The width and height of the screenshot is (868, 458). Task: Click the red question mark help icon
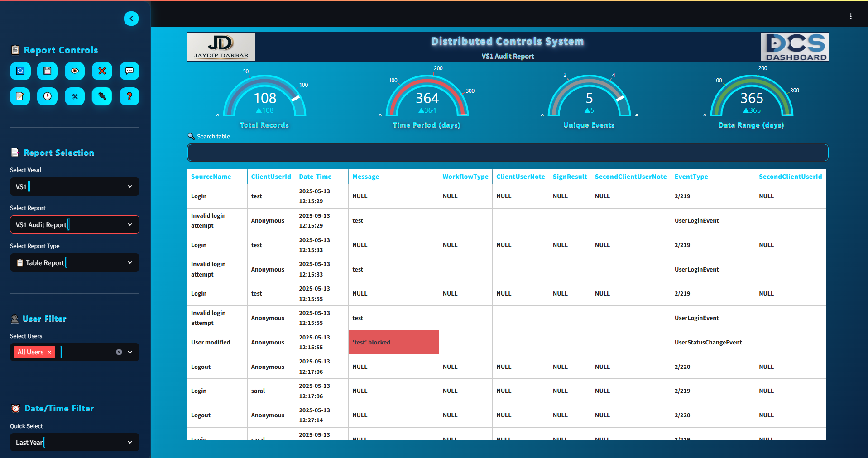[x=129, y=96]
